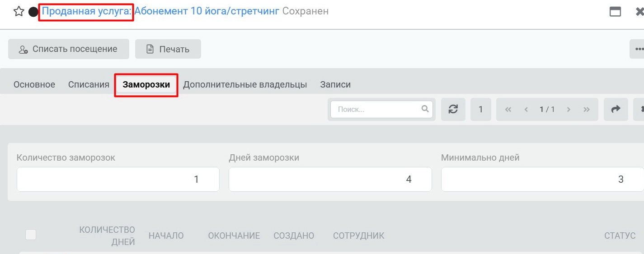Viewport: 644px width, 254px height.
Task: Refresh the freezes list
Action: [x=453, y=109]
